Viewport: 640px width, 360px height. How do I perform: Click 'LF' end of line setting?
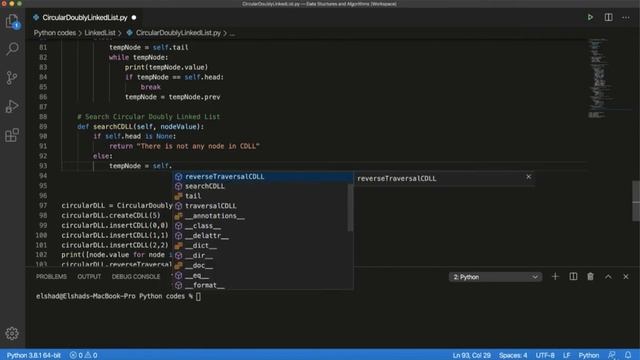pos(567,355)
